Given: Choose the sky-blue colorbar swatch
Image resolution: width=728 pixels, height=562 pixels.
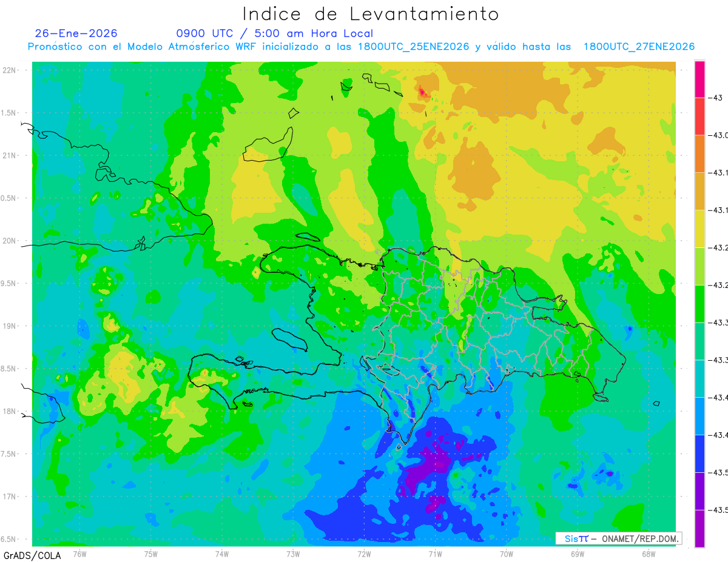Looking at the screenshot, I should tap(699, 416).
